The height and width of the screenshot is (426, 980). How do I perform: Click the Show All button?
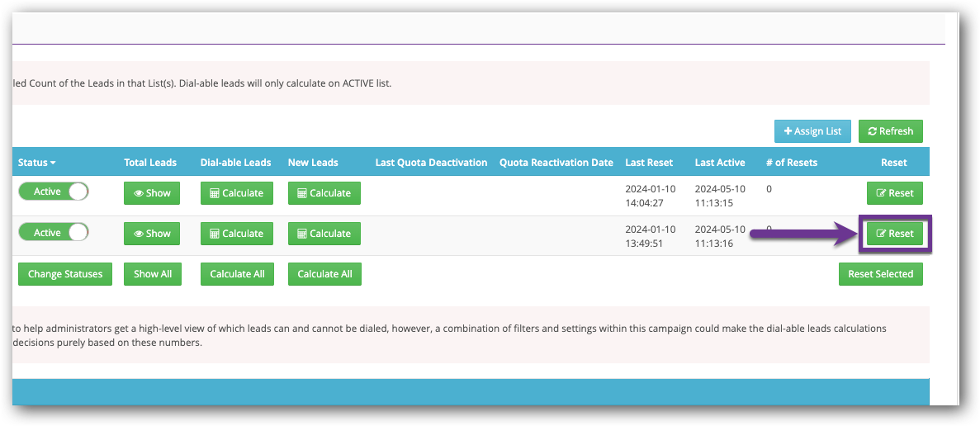click(152, 274)
